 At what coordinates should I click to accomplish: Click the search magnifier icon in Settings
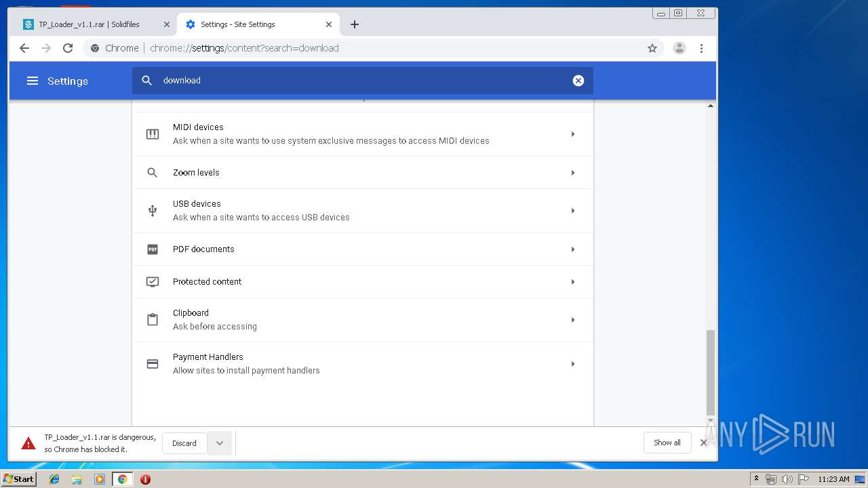point(146,81)
